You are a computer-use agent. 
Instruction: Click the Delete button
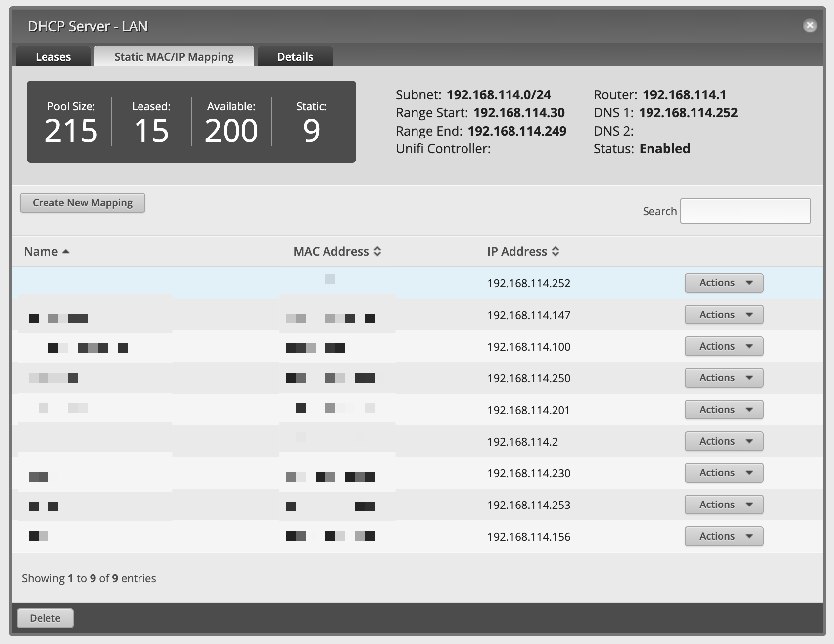coord(45,618)
